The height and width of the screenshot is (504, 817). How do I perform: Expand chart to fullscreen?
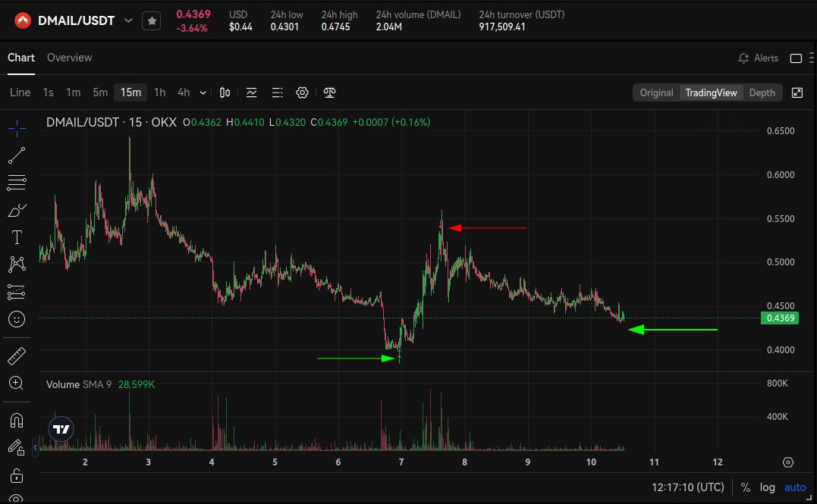(797, 92)
